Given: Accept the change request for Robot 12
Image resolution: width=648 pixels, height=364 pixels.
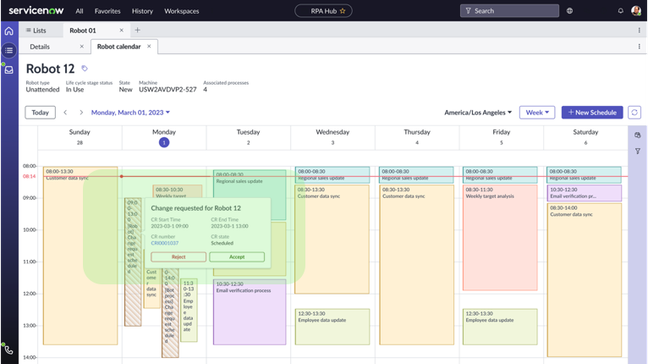Looking at the screenshot, I should click(x=237, y=257).
